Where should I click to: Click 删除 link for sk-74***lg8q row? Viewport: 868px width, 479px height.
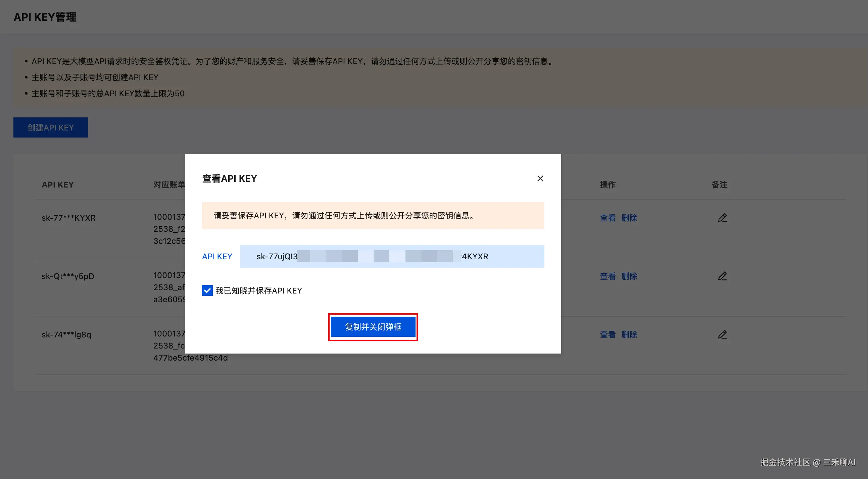[x=629, y=334]
